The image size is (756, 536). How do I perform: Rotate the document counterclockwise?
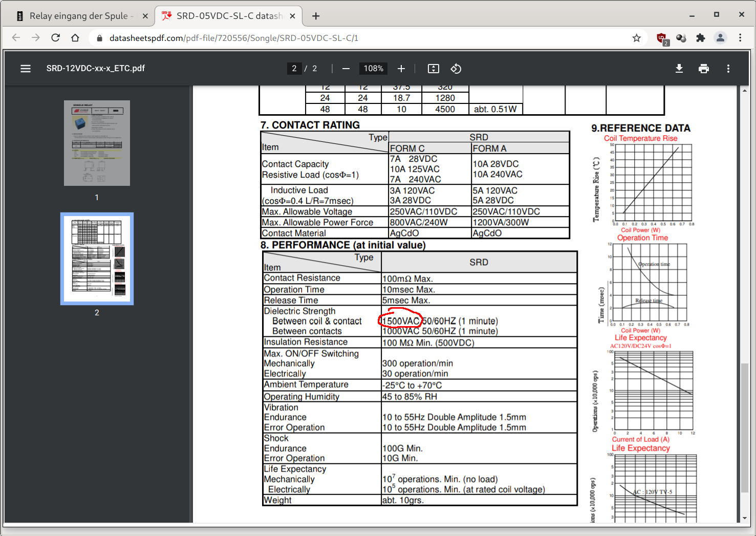click(x=456, y=69)
